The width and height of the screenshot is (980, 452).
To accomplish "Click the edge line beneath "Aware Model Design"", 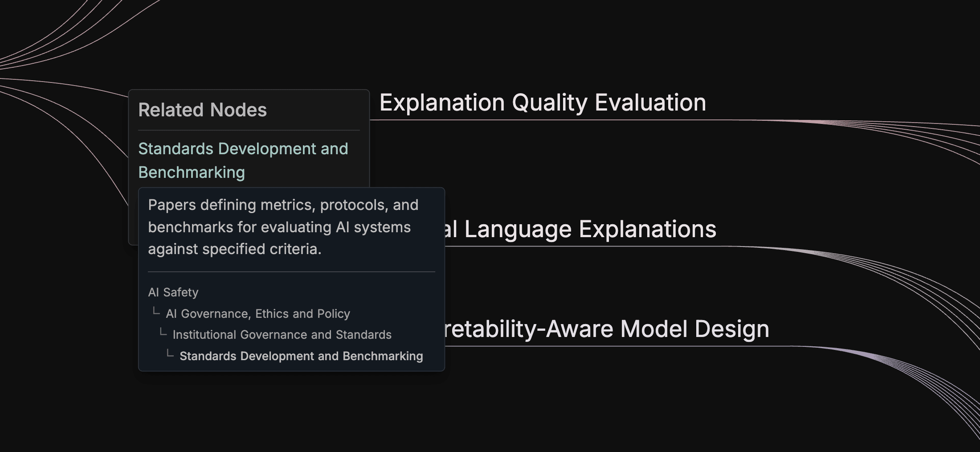I will 624,346.
